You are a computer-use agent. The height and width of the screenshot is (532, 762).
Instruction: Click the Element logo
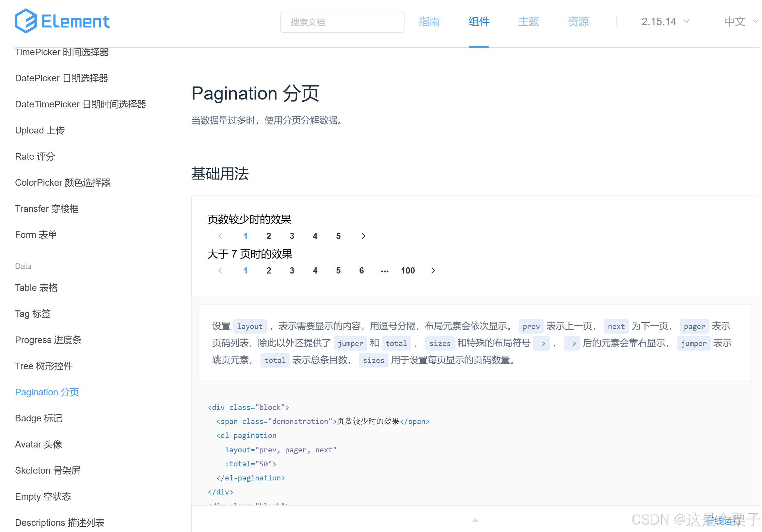tap(62, 21)
